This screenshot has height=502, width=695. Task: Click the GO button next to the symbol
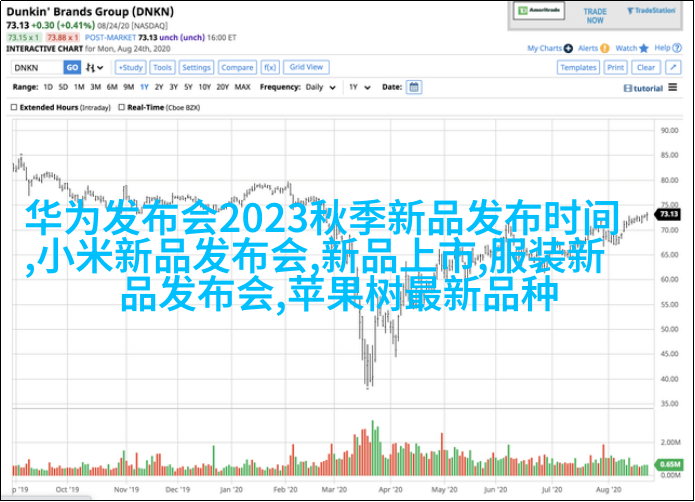[x=72, y=68]
